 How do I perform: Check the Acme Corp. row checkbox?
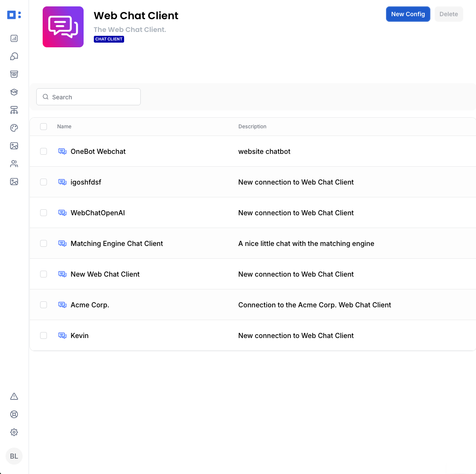(44, 304)
